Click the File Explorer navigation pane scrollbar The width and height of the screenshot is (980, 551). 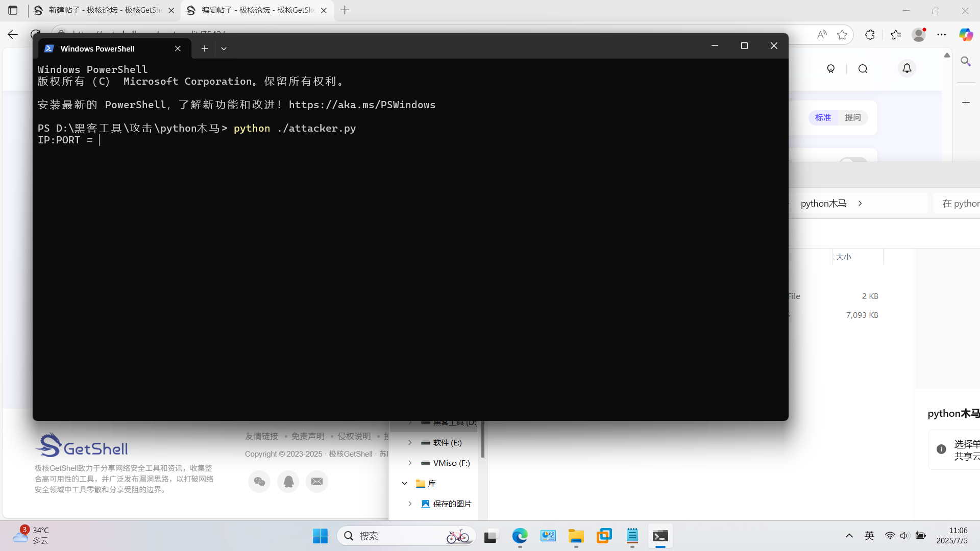pyautogui.click(x=483, y=439)
